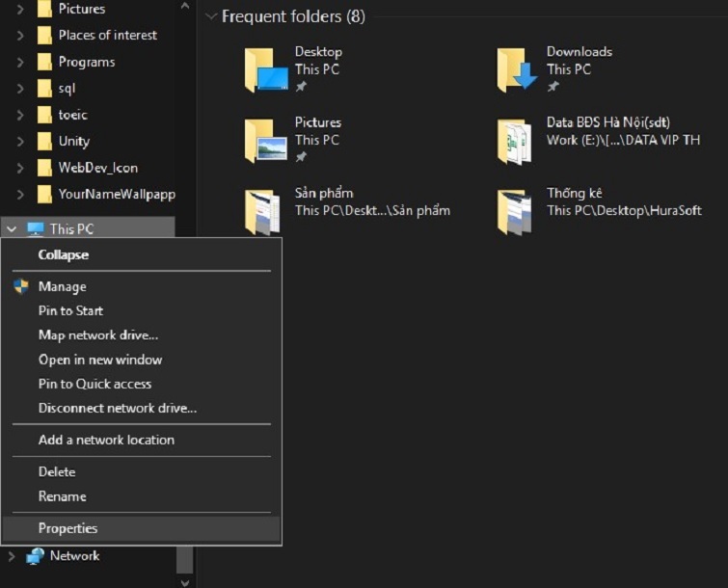Image resolution: width=728 pixels, height=588 pixels.
Task: Open the Thống kê folder icon
Action: tap(517, 210)
